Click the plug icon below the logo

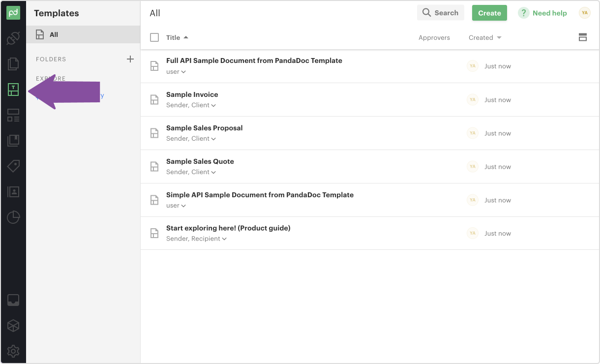[x=13, y=38]
